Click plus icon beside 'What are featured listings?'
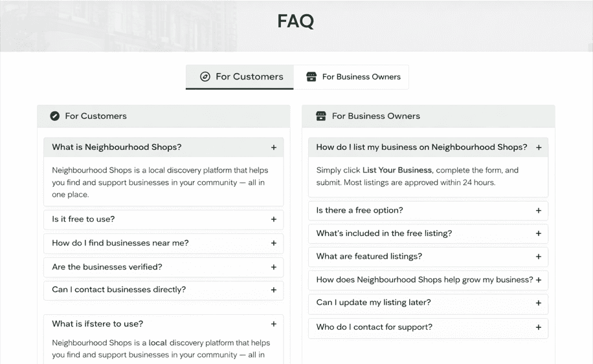593x364 pixels. click(538, 257)
